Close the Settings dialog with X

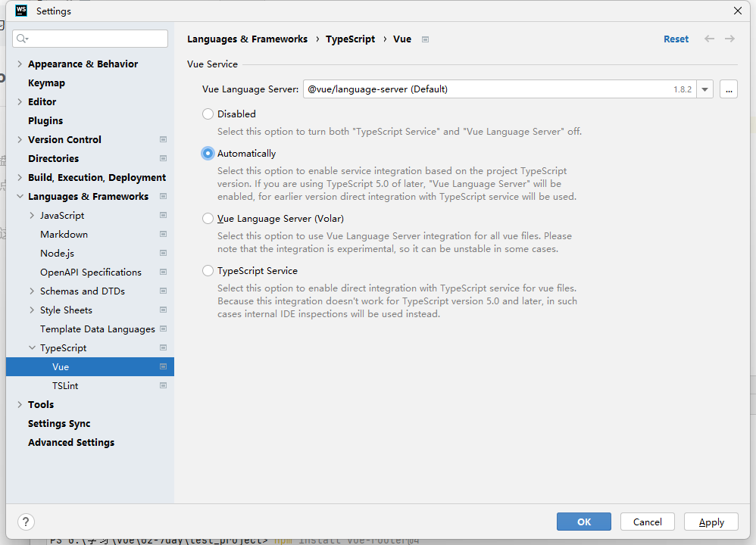(x=738, y=11)
